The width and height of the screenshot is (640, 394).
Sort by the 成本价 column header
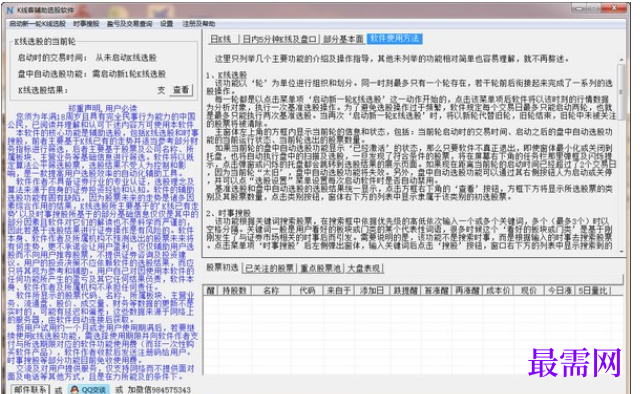click(498, 291)
